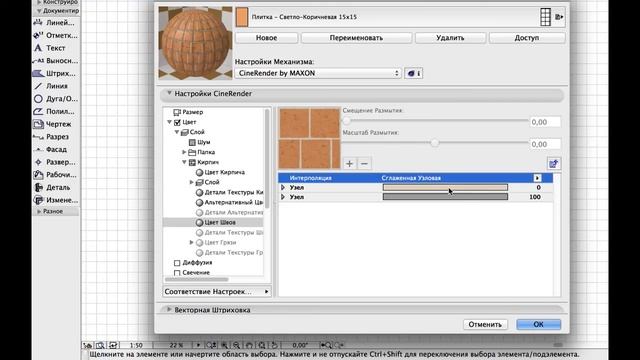Screen dimensions: 640x360
Task: Select the Рабочи... worksheet tool
Action: (56, 175)
